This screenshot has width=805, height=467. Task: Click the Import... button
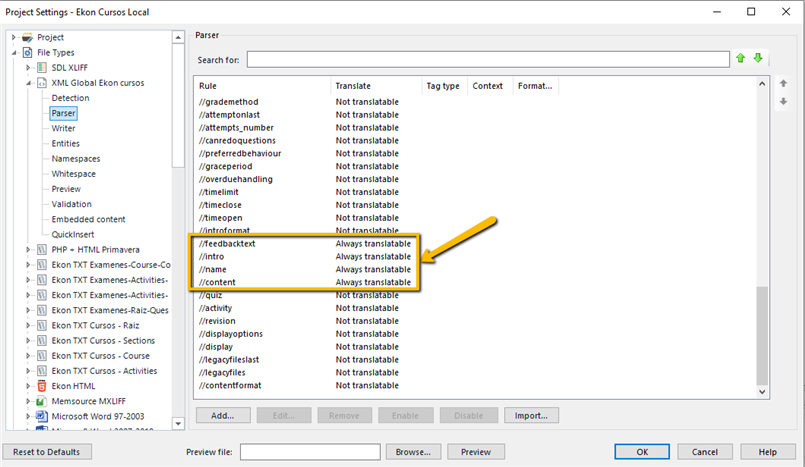(x=530, y=415)
